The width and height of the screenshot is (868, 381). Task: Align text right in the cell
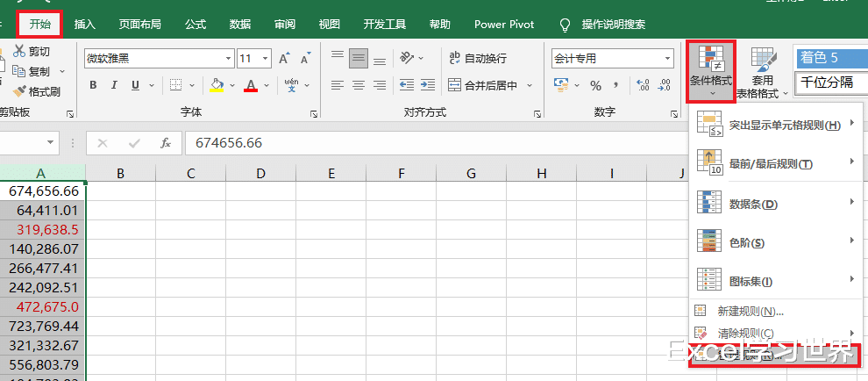pos(380,85)
